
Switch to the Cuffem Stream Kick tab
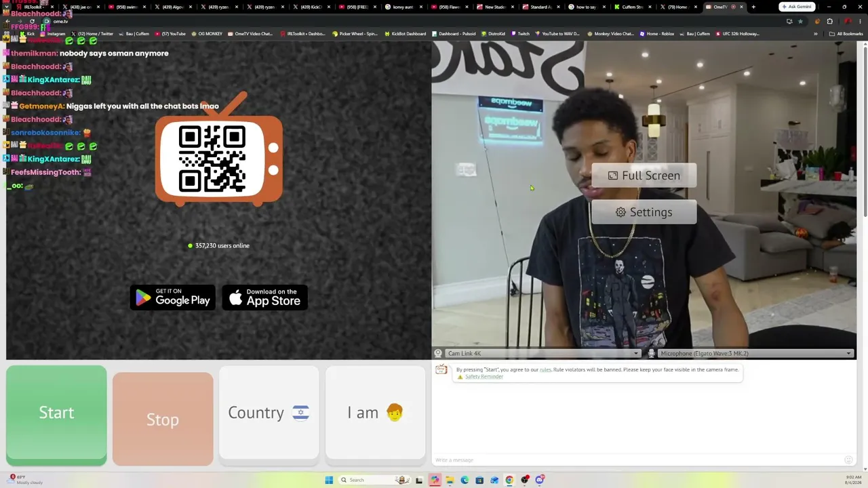(632, 7)
